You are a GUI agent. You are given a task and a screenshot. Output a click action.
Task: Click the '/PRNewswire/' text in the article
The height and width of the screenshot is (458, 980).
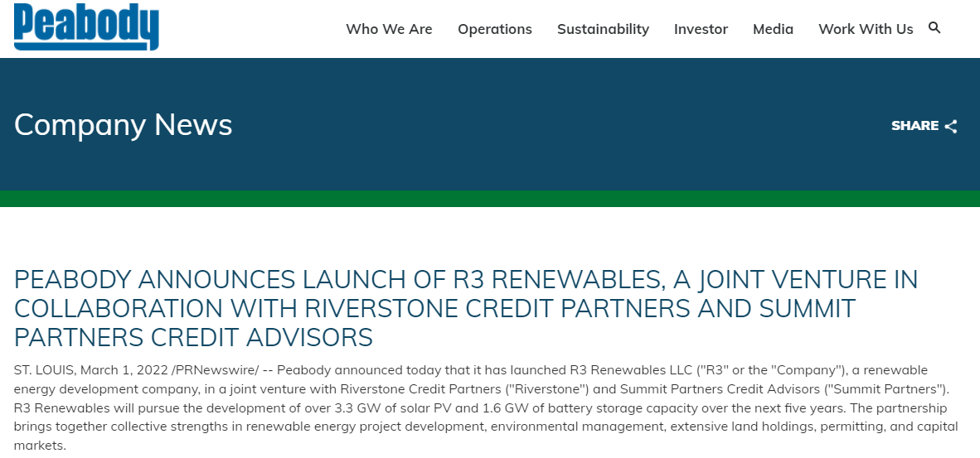click(215, 370)
